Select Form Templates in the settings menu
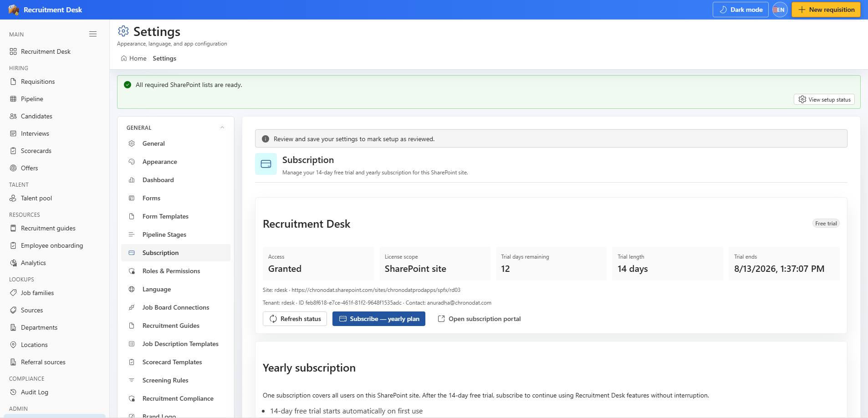 176,216
